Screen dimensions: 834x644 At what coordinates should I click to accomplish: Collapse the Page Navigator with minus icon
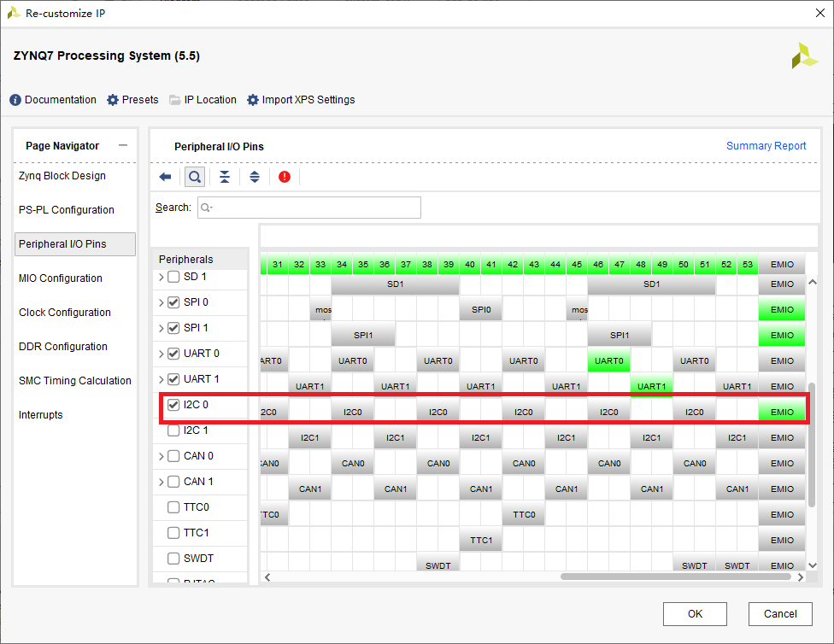123,145
